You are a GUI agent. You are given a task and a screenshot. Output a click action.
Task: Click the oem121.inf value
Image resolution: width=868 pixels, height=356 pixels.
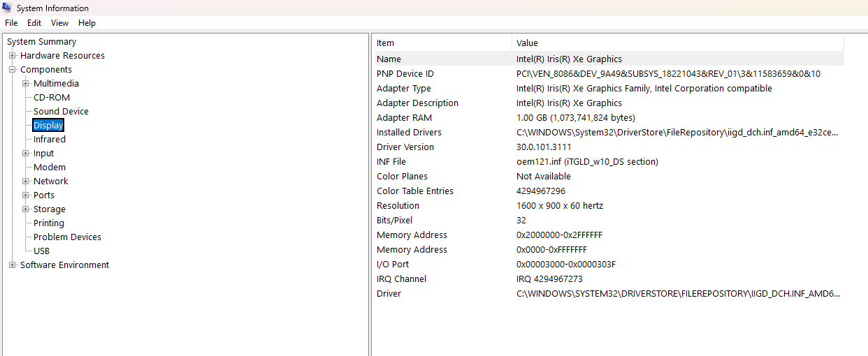[x=587, y=162]
